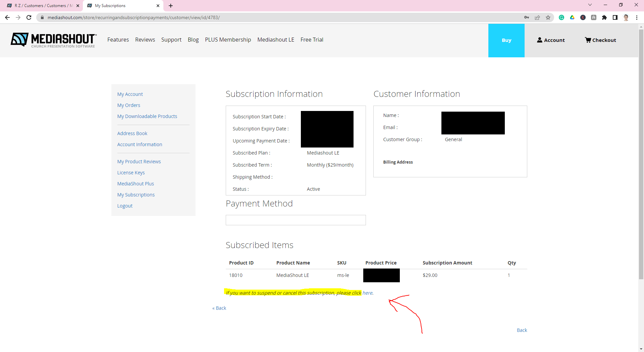Screen dimensions: 644x352
Task: Click the Payment Method empty box
Action: 296,220
